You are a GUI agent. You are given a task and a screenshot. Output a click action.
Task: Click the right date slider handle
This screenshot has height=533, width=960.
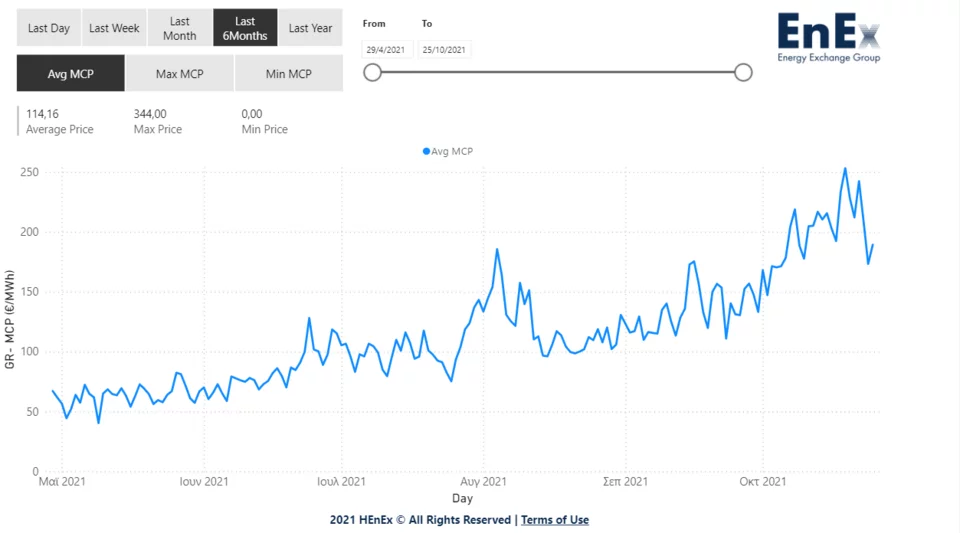coord(743,72)
